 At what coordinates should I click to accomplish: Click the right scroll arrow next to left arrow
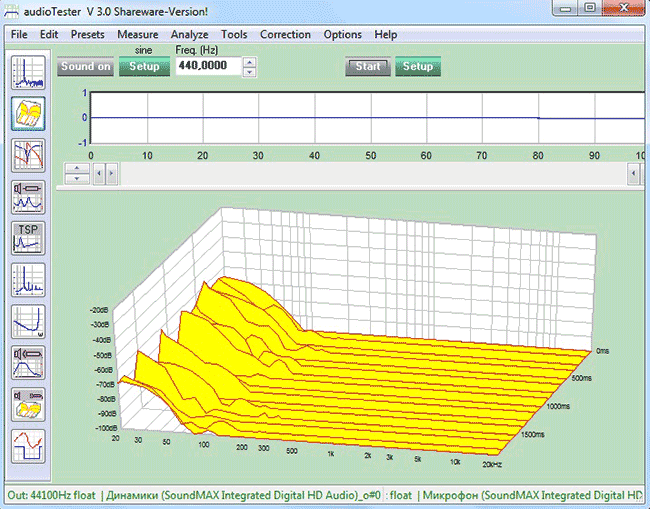coord(111,174)
